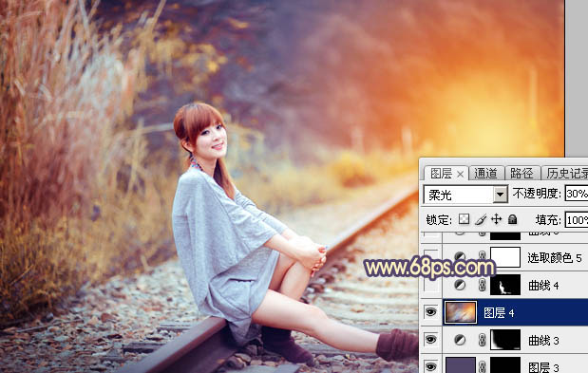Select the 曲线 4 layer mask thumbnail
This screenshot has width=588, height=373.
505,285
